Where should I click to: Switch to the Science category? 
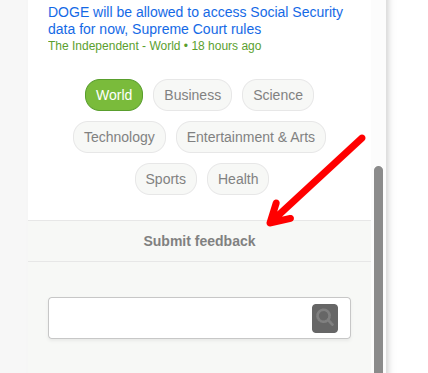(278, 95)
